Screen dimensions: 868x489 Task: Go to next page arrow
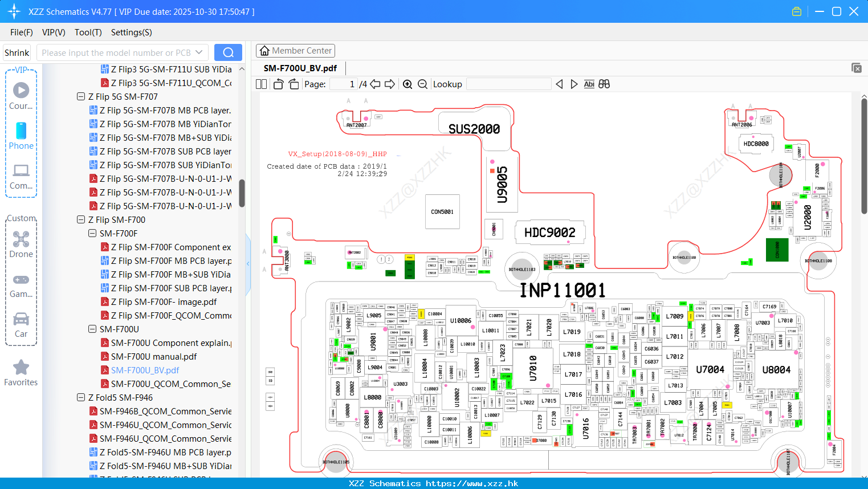[390, 84]
